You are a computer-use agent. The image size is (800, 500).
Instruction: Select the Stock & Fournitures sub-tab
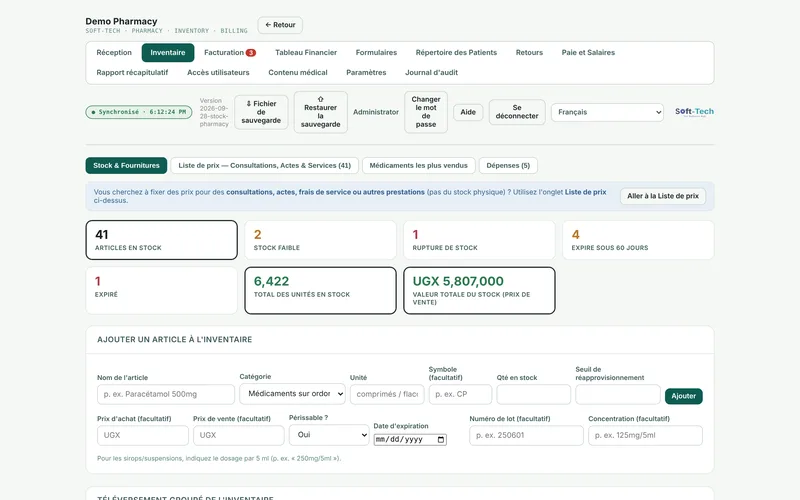tap(127, 165)
